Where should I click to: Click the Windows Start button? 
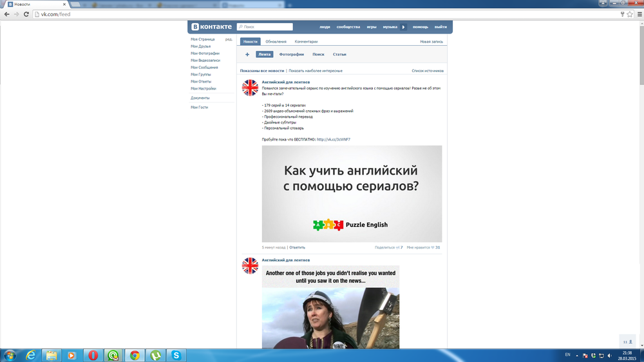[10, 356]
